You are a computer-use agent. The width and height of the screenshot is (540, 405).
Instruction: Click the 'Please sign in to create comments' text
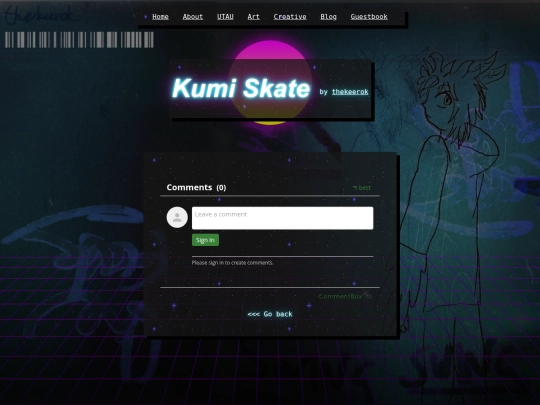[232, 263]
